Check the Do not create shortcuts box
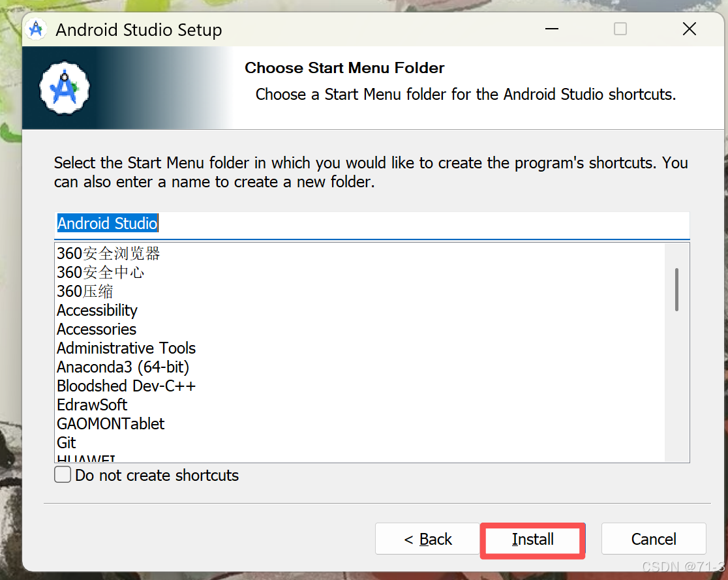 pyautogui.click(x=63, y=475)
